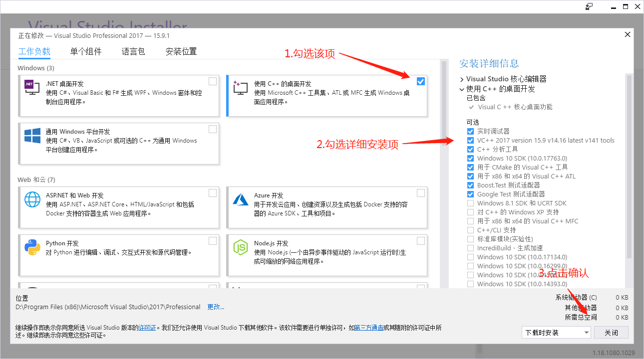The image size is (644, 359).
Task: Check the Python 开发 workload checkbox
Action: (x=213, y=241)
